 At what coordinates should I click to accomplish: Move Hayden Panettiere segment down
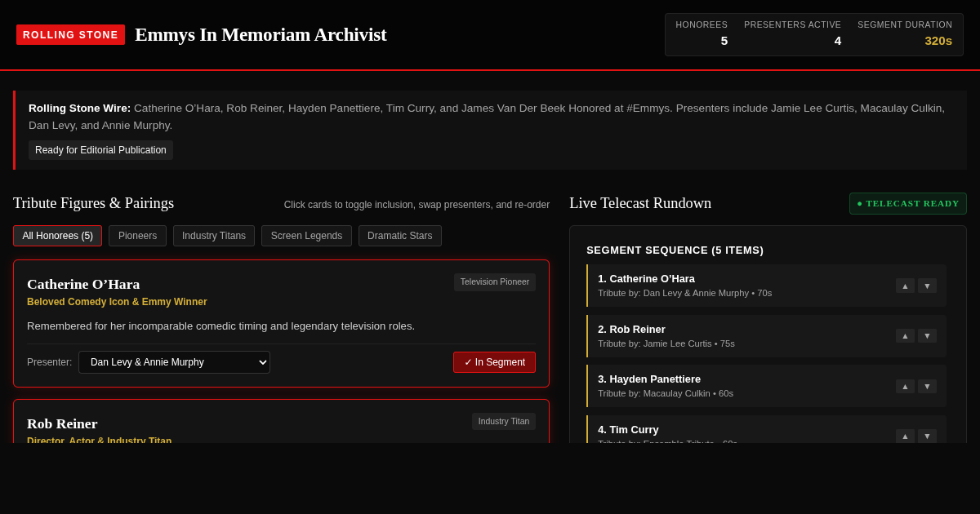click(x=927, y=386)
